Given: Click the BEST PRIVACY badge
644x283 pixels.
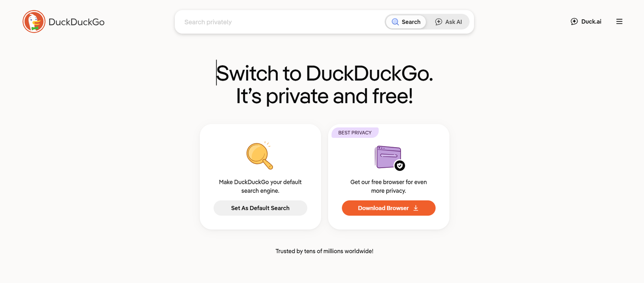Looking at the screenshot, I should tap(355, 133).
